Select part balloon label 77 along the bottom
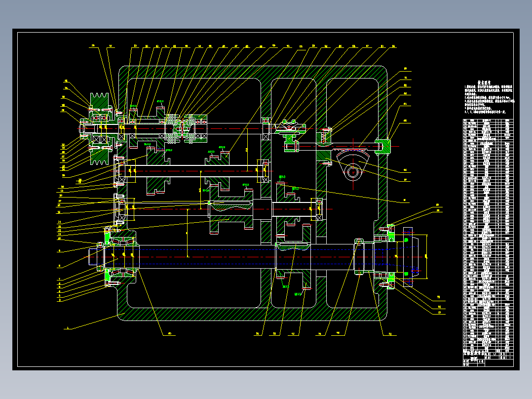The image size is (532, 399). click(x=293, y=334)
